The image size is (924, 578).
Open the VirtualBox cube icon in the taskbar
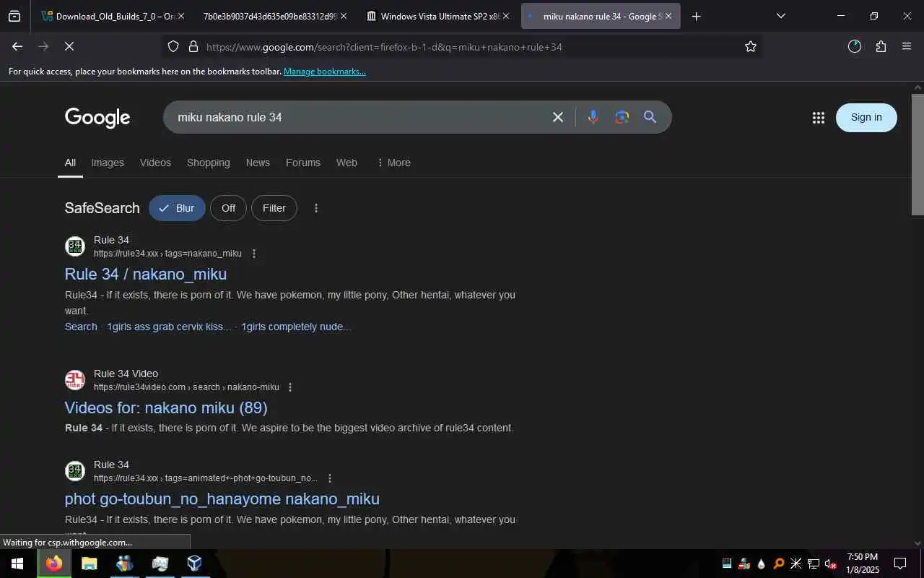pyautogui.click(x=194, y=564)
